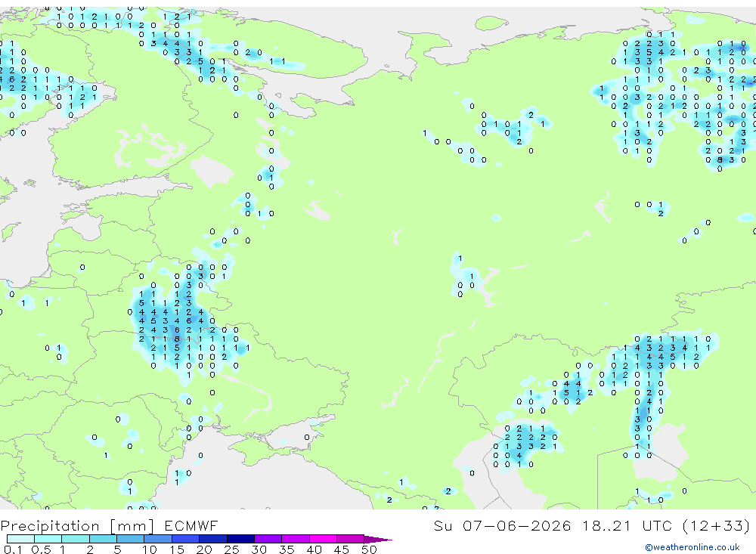Select the 20–25 mm legend color box
The width and height of the screenshot is (756, 554).
tap(213, 539)
